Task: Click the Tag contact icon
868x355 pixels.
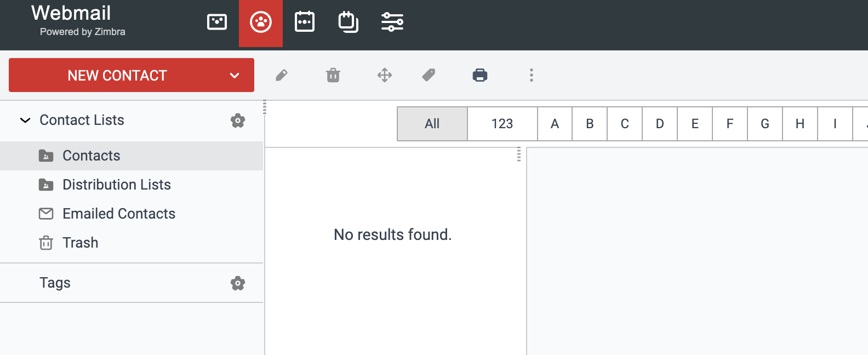Action: point(429,75)
